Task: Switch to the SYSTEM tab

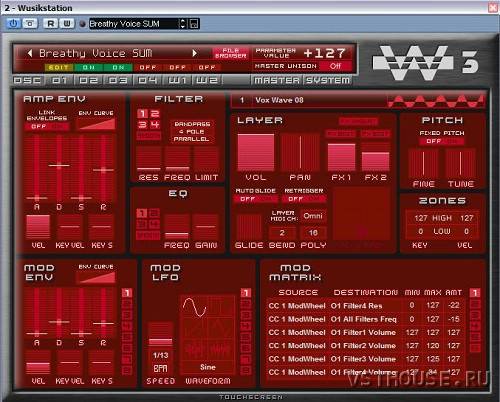Action: pos(328,80)
